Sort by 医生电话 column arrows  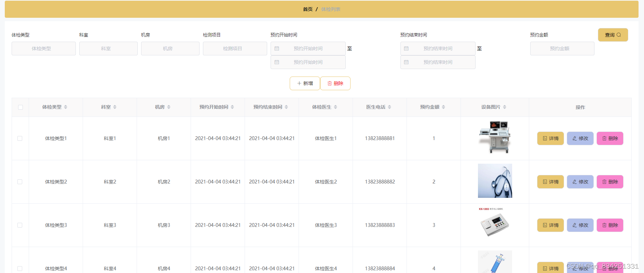tap(389, 107)
